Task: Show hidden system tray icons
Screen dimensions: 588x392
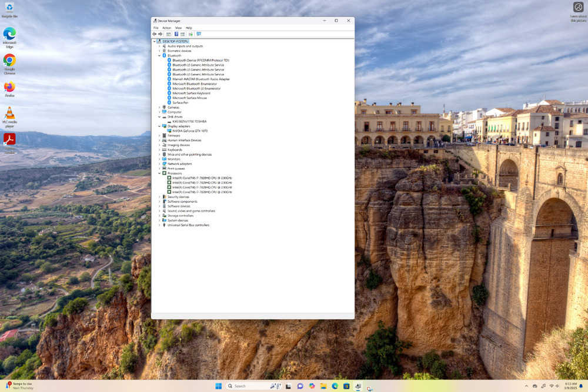Action: tap(526, 386)
